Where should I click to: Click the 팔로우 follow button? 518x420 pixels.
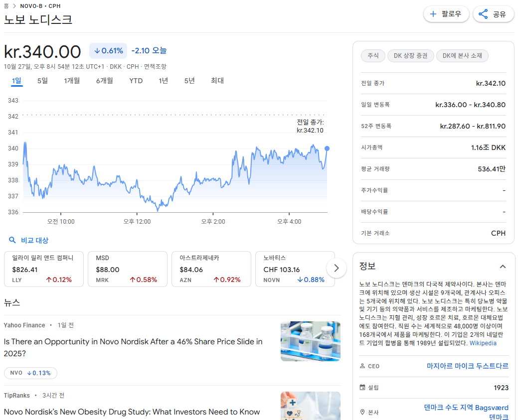click(446, 14)
